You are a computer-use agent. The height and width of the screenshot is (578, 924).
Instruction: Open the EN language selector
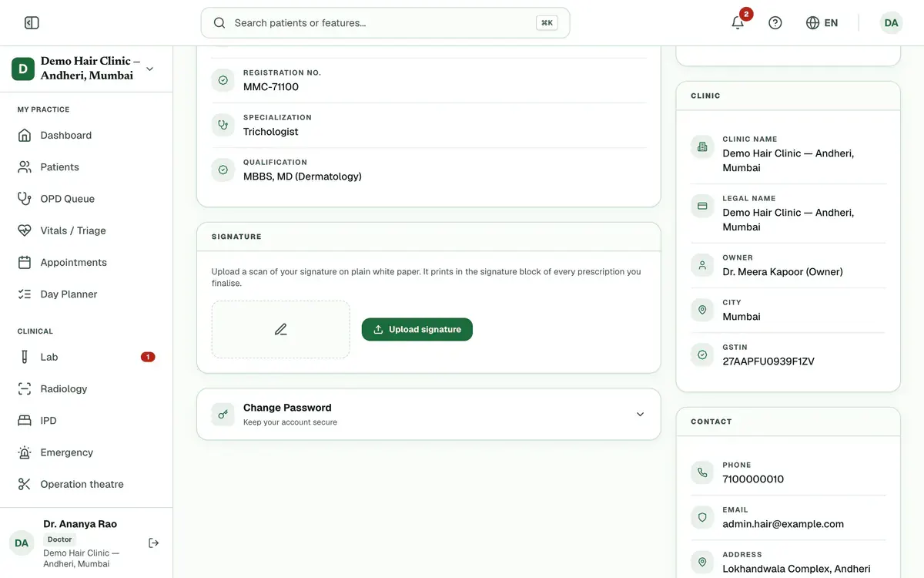822,23
